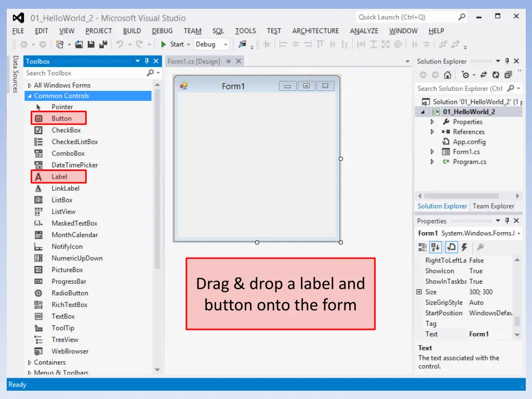Switch to Team Explorer tab
This screenshot has width=532, height=399.
494,206
